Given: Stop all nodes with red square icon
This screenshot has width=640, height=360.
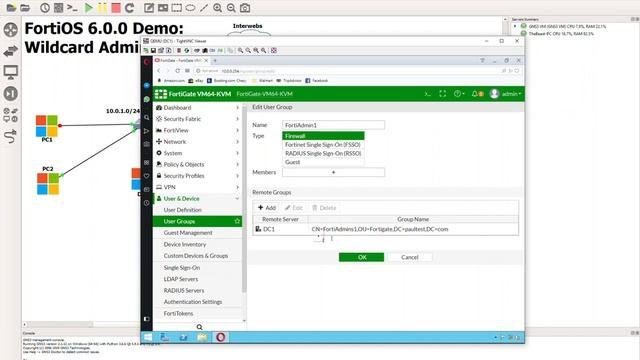Looking at the screenshot, I should (x=116, y=8).
